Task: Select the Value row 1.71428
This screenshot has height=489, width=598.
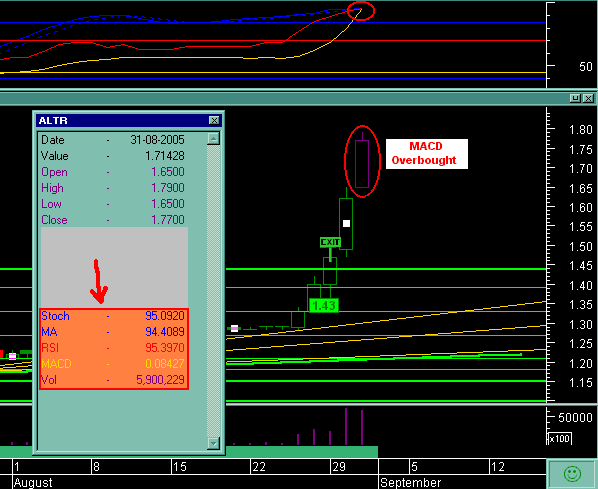Action: pyautogui.click(x=113, y=156)
